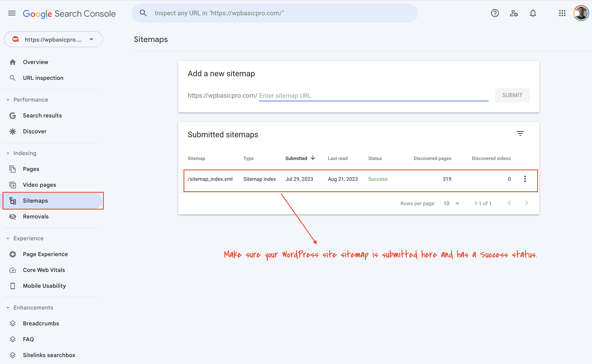Click the Discover asterisk icon
592x364 pixels.
coord(13,131)
